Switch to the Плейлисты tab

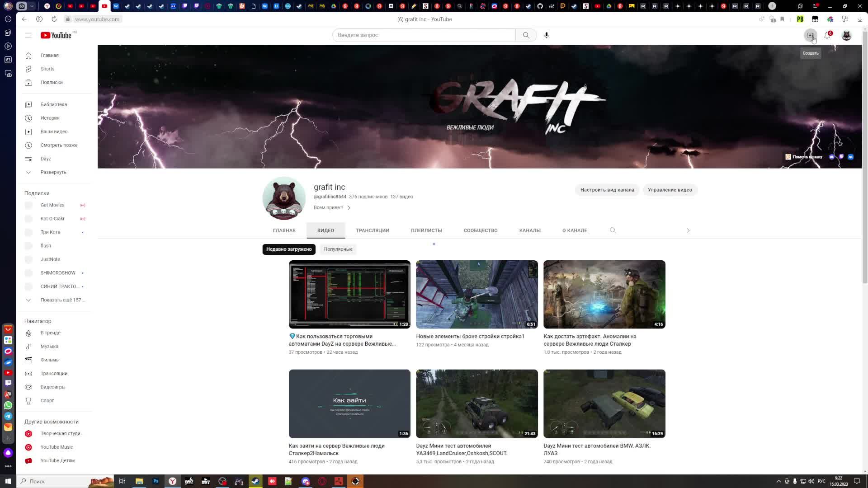[426, 230]
